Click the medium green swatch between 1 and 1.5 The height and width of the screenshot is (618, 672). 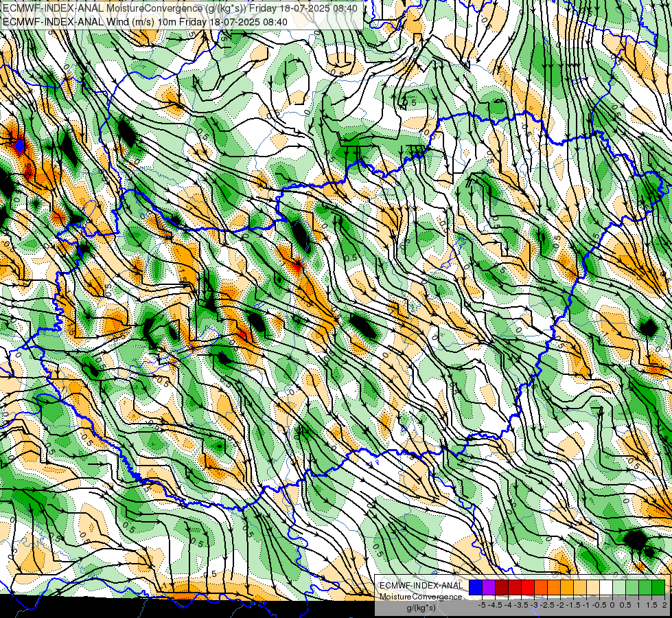click(645, 587)
